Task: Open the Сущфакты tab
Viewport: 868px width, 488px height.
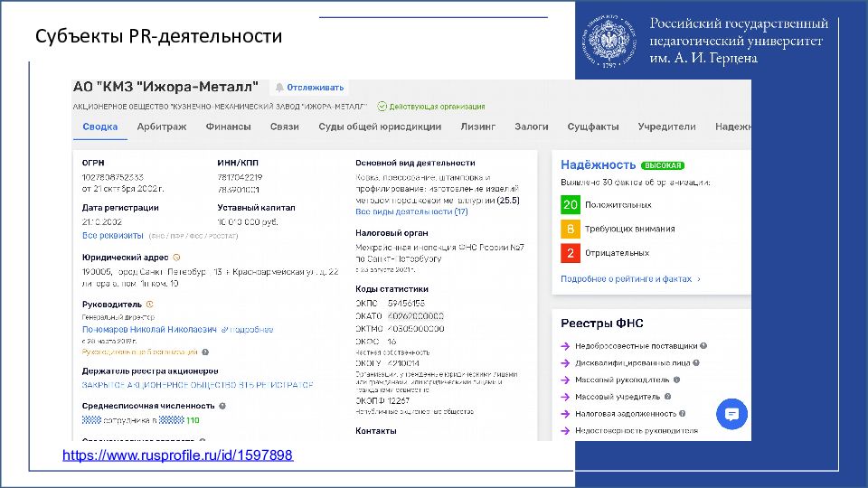Action: tap(593, 127)
